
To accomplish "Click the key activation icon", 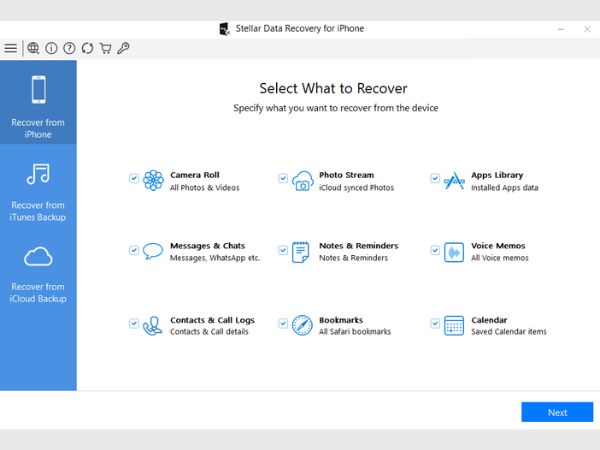I will click(x=123, y=48).
